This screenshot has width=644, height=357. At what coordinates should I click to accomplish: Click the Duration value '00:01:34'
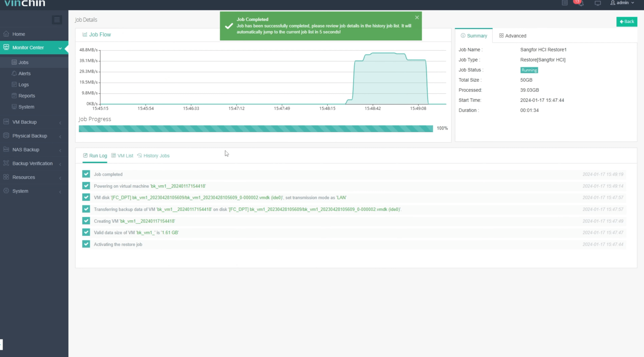pos(529,110)
